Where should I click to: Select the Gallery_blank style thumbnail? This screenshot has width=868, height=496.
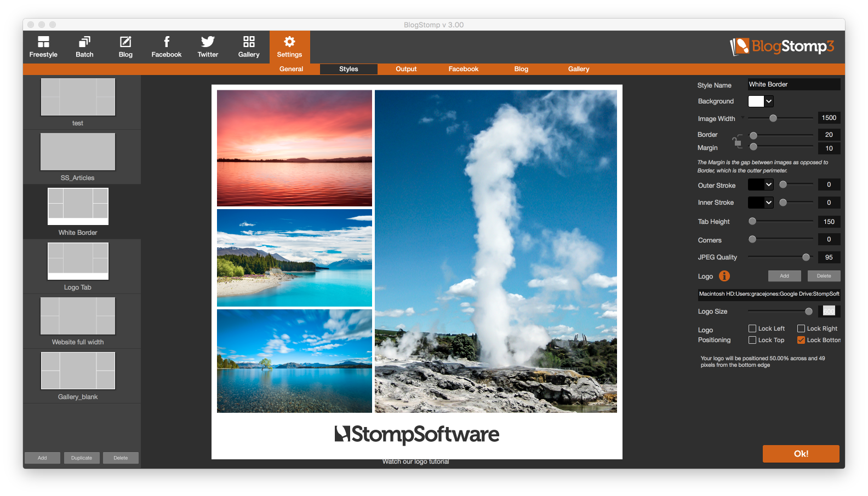pos(78,371)
